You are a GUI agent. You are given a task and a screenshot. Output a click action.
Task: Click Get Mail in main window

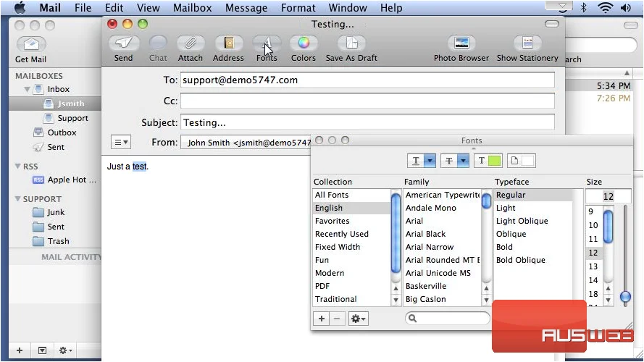(31, 44)
